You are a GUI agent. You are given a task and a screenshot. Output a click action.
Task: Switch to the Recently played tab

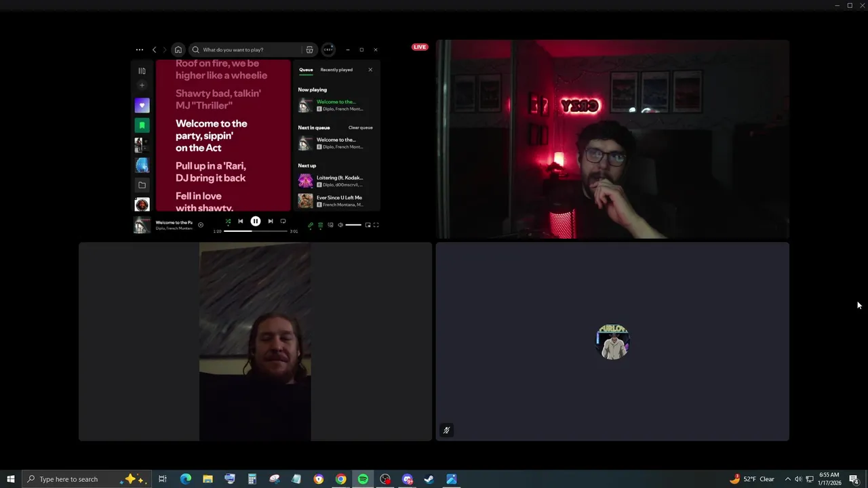[336, 70]
